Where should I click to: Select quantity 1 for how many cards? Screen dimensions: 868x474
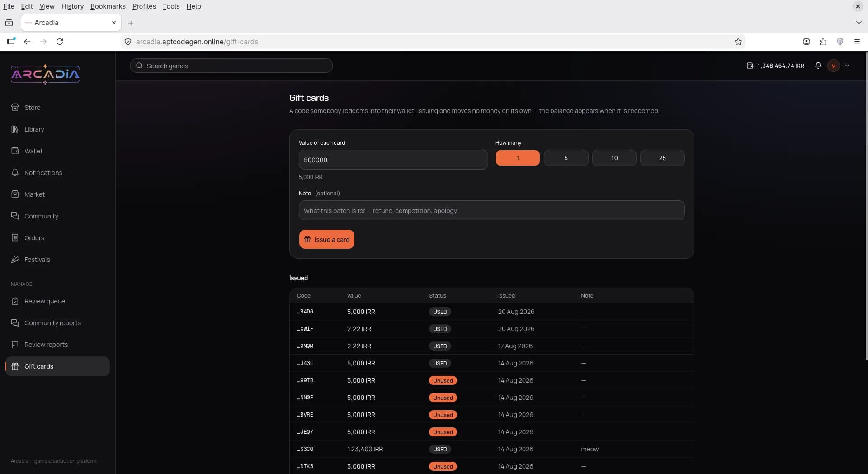518,158
